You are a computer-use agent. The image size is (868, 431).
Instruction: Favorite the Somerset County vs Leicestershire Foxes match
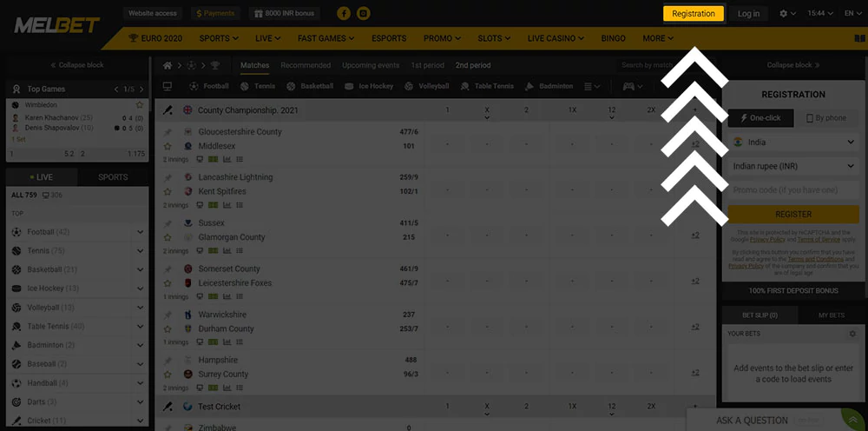coord(168,283)
